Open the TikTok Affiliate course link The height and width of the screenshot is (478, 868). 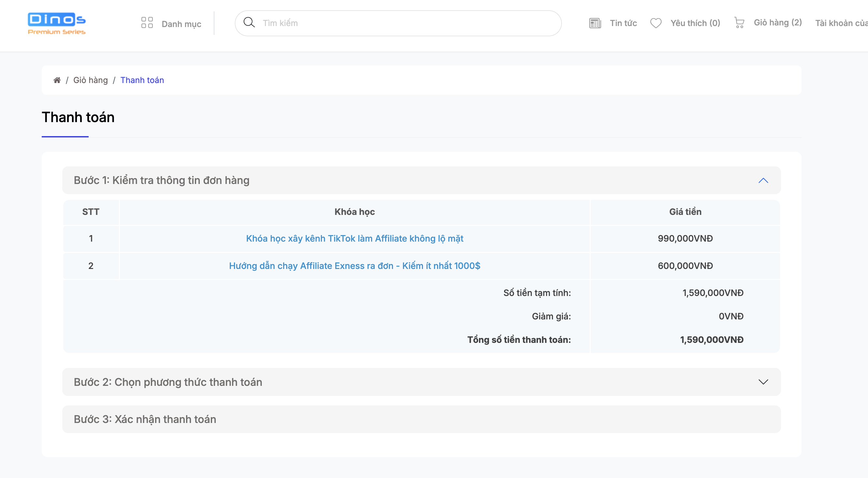click(354, 239)
